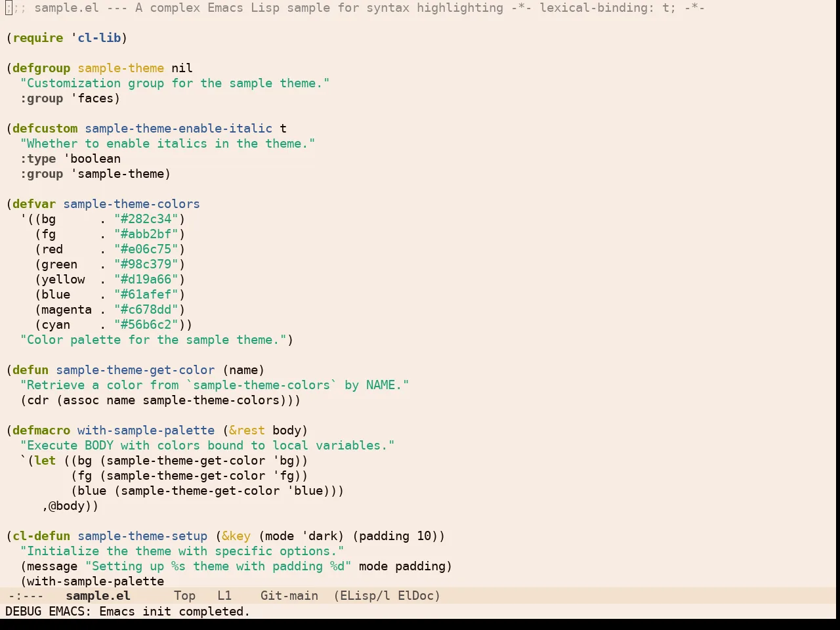Click the DEBUG EMACS echo area message
The image size is (840, 630).
[128, 612]
